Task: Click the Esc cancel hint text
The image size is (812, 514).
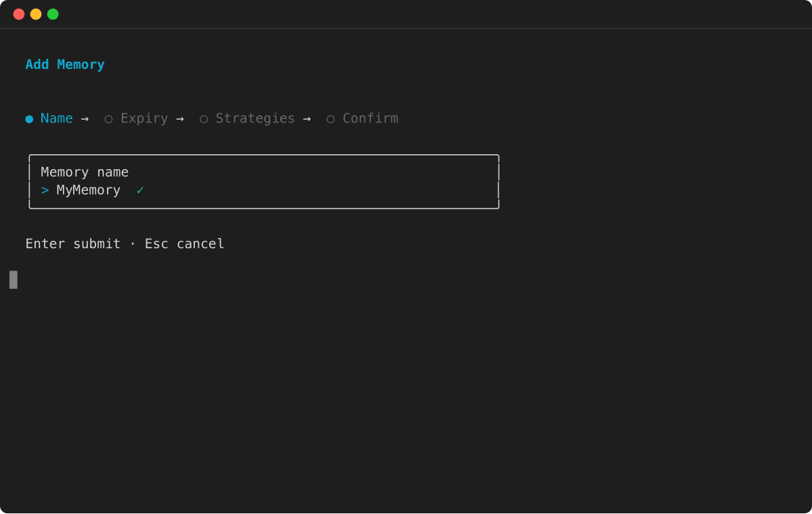Action: pyautogui.click(x=184, y=243)
